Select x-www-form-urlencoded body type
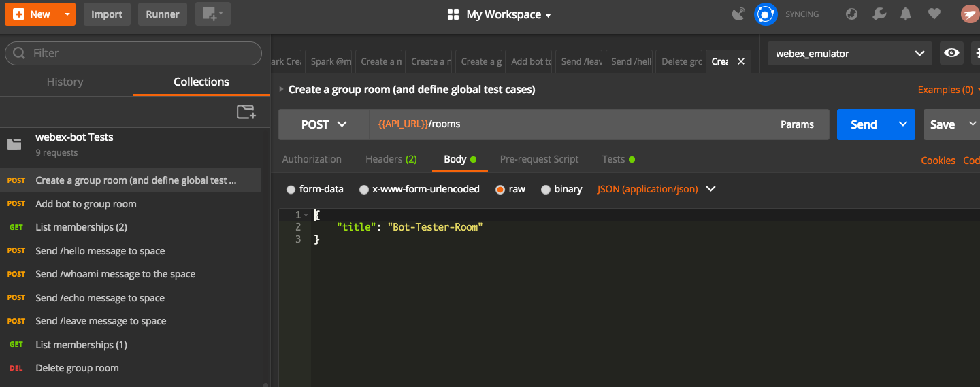The image size is (980, 387). (x=364, y=190)
